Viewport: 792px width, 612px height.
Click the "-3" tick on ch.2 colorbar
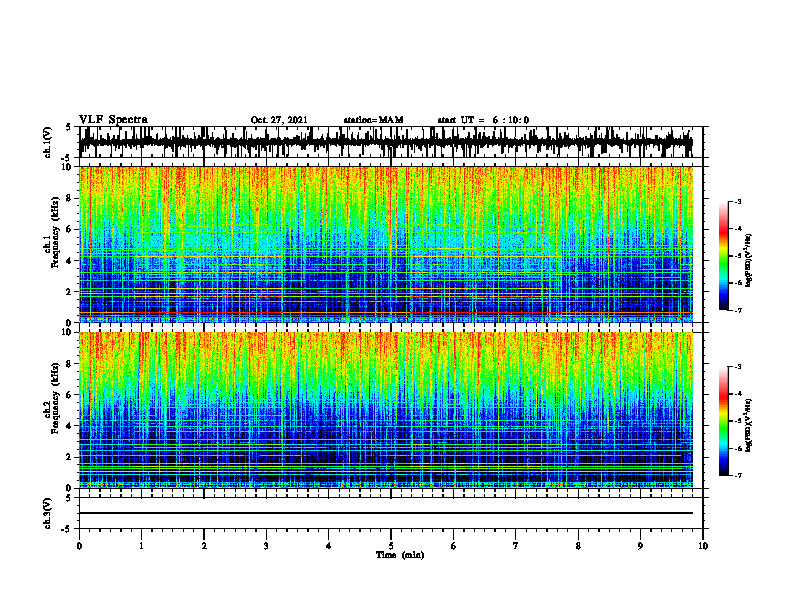click(738, 367)
